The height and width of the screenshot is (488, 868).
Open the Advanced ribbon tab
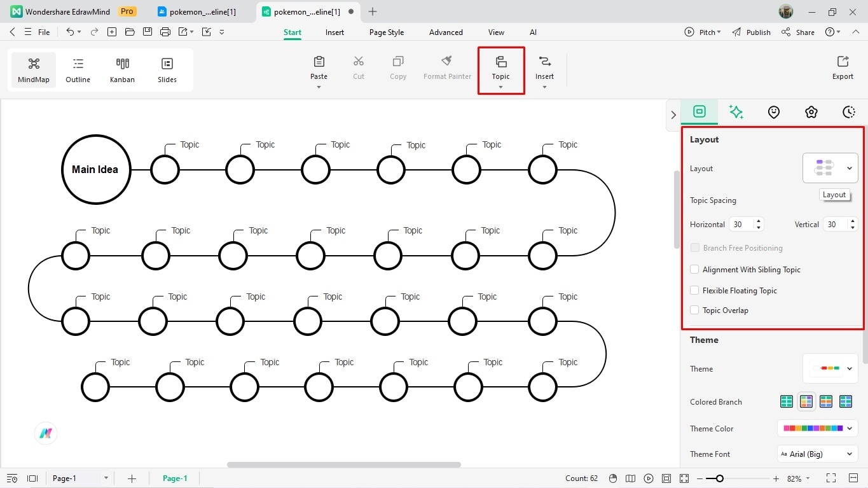point(446,32)
